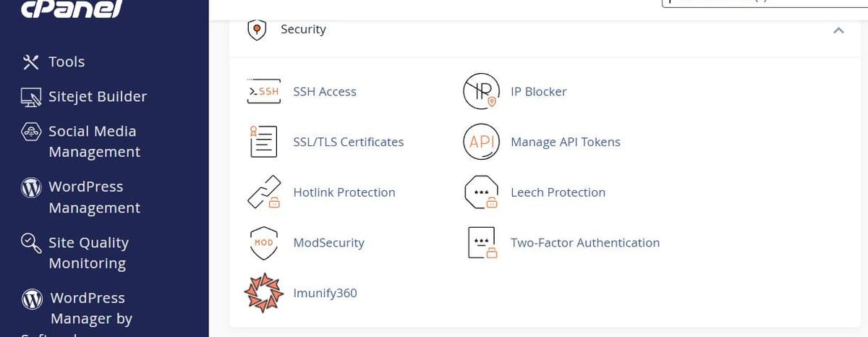This screenshot has width=868, height=337.
Task: Collapse the Security section chevron
Action: 838,30
